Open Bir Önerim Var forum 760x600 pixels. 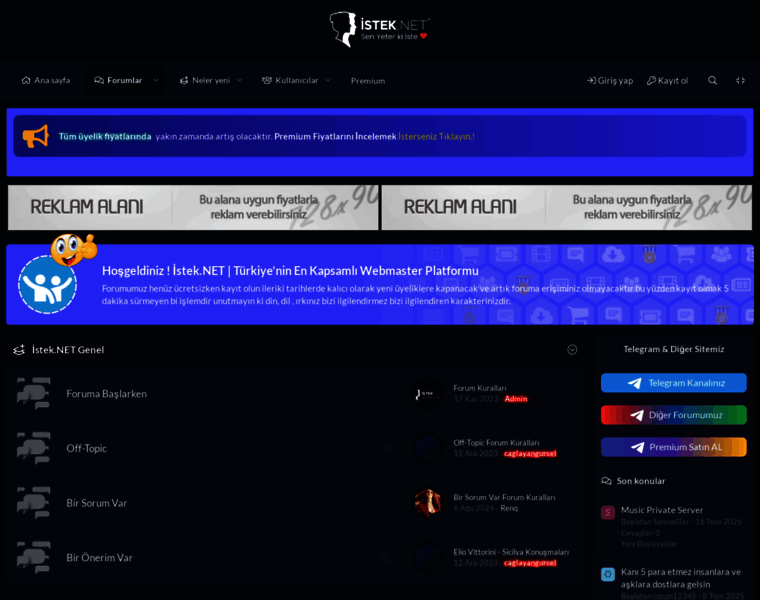point(99,558)
